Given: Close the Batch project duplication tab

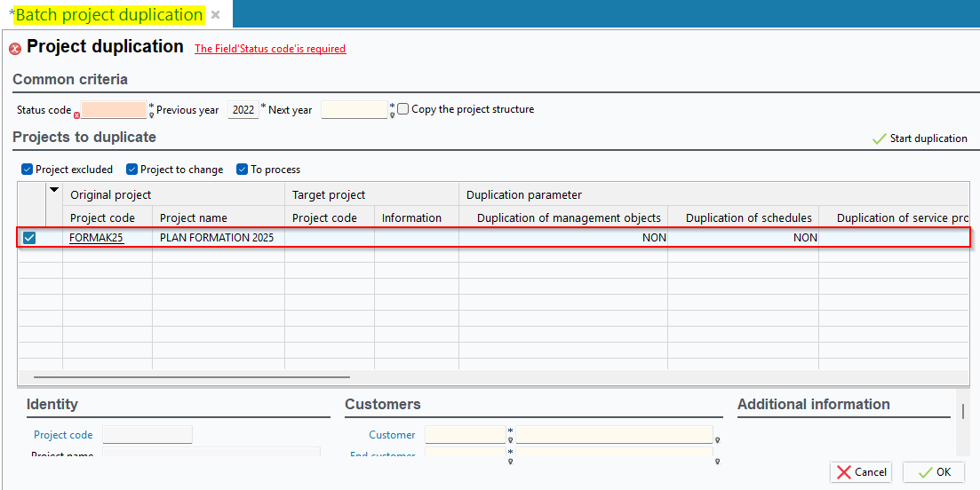Looking at the screenshot, I should coord(215,15).
